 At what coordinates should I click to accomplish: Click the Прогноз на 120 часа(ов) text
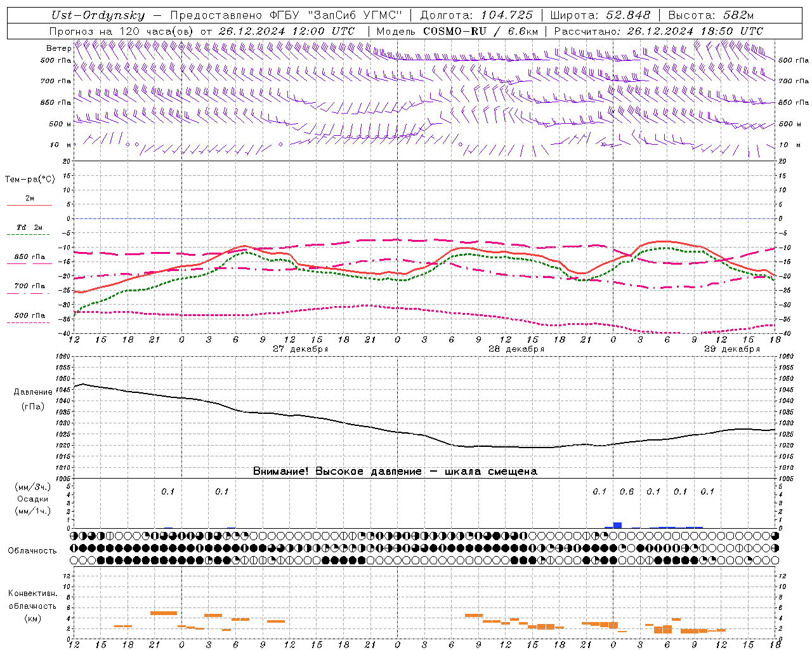122,31
